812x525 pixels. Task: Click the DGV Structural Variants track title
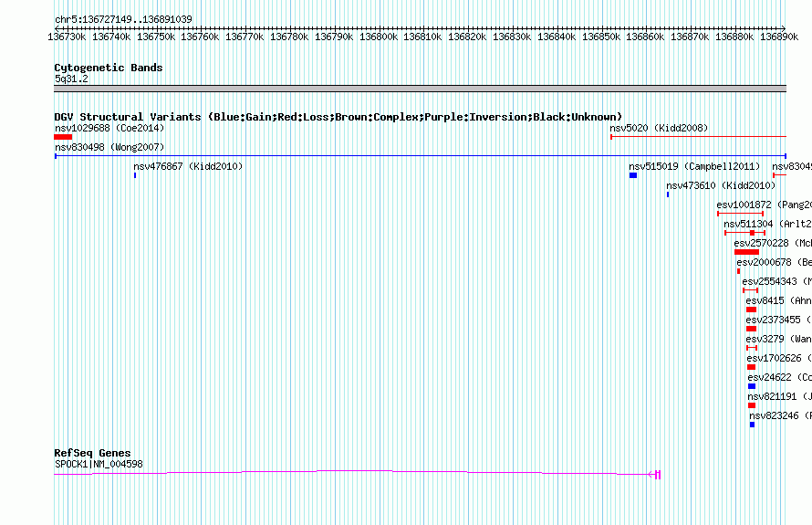[x=338, y=117]
